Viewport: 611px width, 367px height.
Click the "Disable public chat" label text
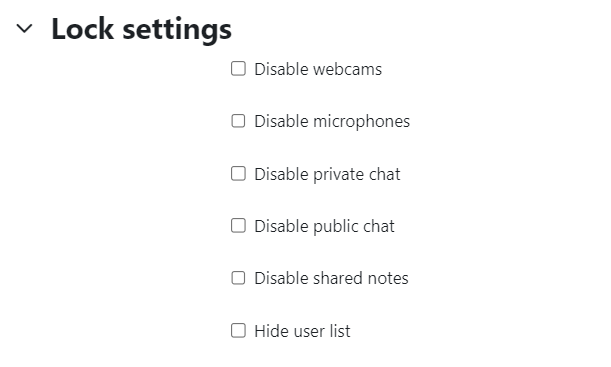point(324,226)
